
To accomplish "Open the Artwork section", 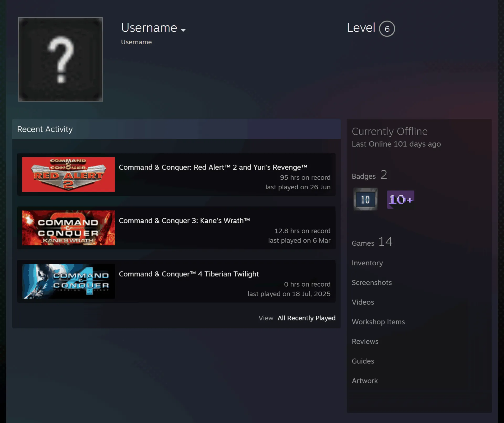I will coord(365,381).
